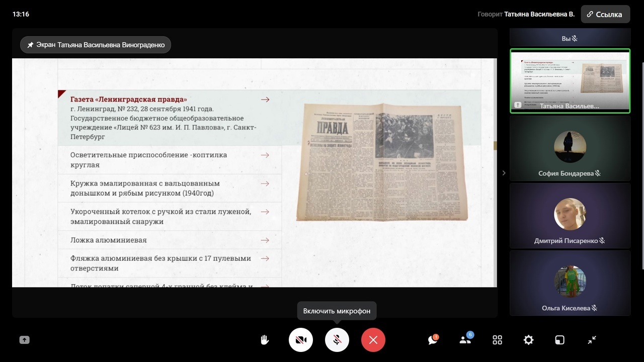
Task: Leave the call with the red button
Action: (x=373, y=340)
